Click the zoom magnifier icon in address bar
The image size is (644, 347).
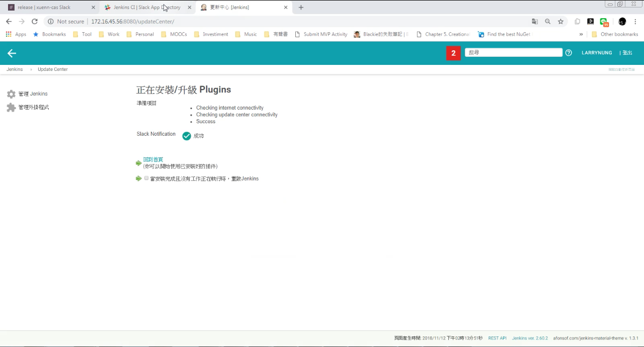point(548,22)
